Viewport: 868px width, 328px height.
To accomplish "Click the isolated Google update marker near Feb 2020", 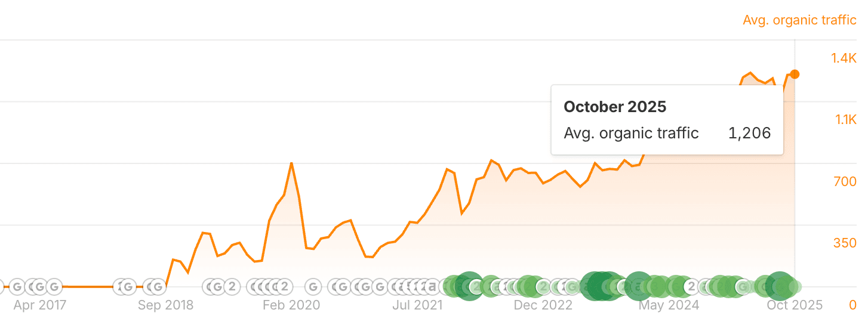I will (x=314, y=287).
